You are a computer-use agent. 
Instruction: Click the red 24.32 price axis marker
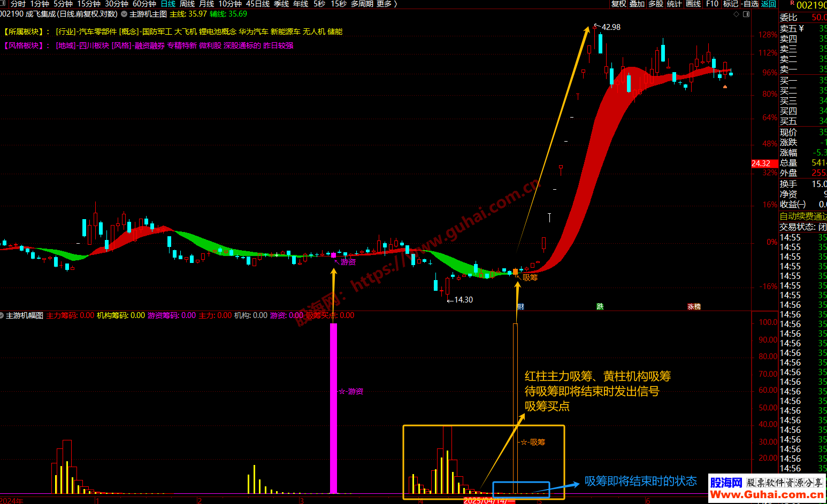764,164
